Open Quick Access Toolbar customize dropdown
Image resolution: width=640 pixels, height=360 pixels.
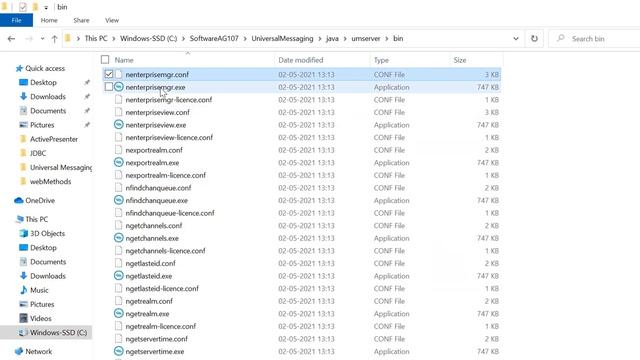click(46, 7)
